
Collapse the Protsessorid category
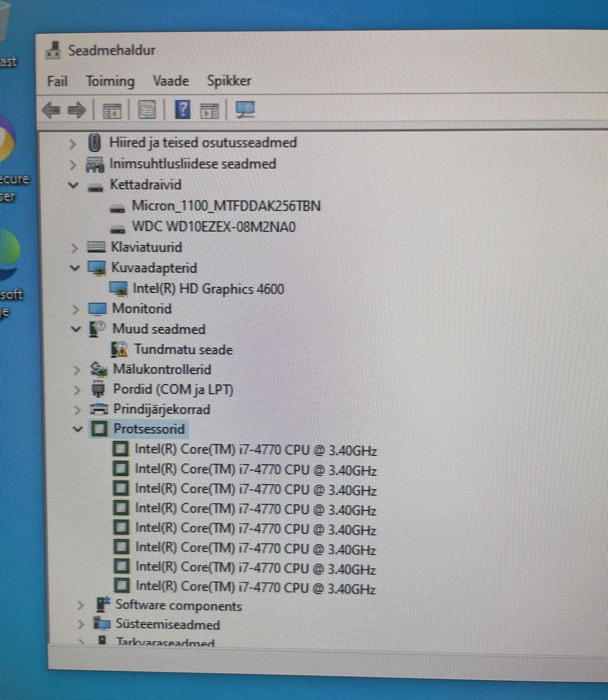pos(78,429)
